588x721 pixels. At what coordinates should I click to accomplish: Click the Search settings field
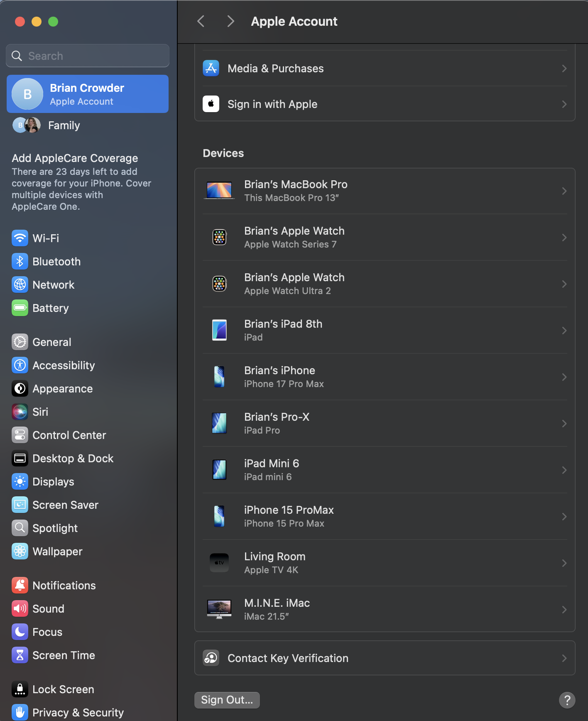click(x=88, y=56)
